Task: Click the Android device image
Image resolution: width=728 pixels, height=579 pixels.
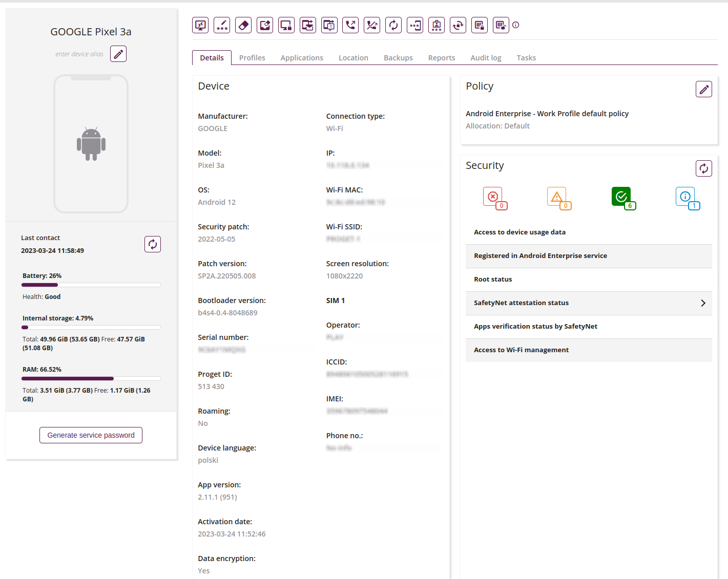Action: pyautogui.click(x=91, y=144)
